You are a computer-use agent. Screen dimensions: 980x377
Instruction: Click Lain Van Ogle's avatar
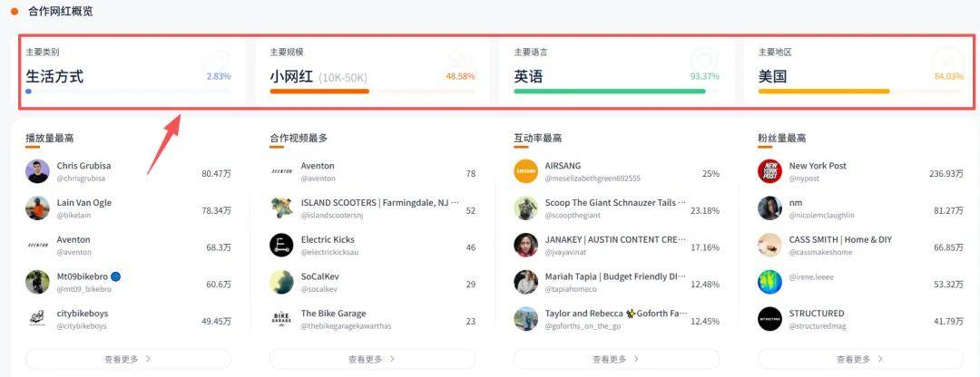[37, 208]
